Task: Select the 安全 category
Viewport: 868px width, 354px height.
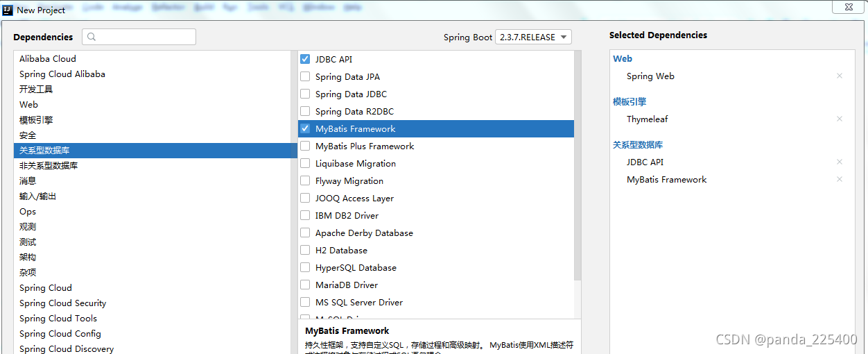Action: pyautogui.click(x=155, y=135)
